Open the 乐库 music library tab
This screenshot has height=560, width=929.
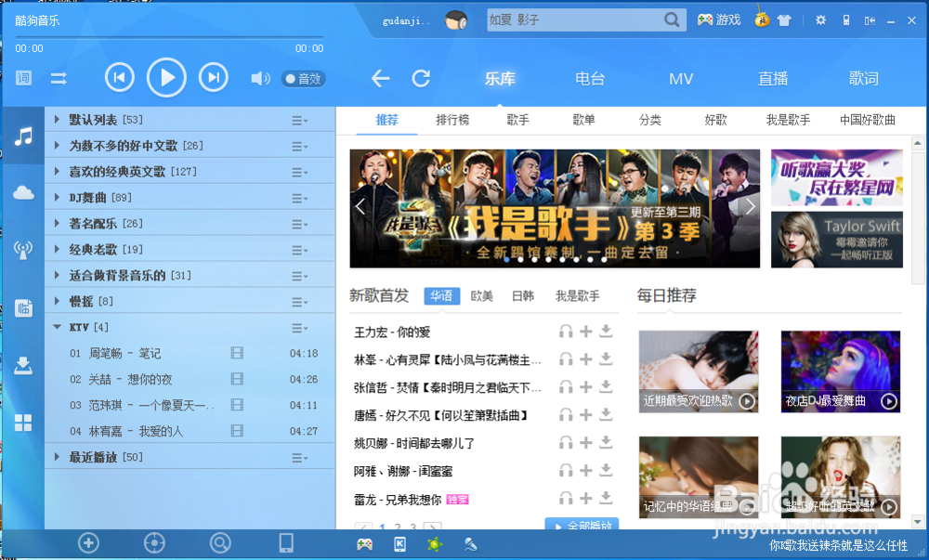coord(500,79)
